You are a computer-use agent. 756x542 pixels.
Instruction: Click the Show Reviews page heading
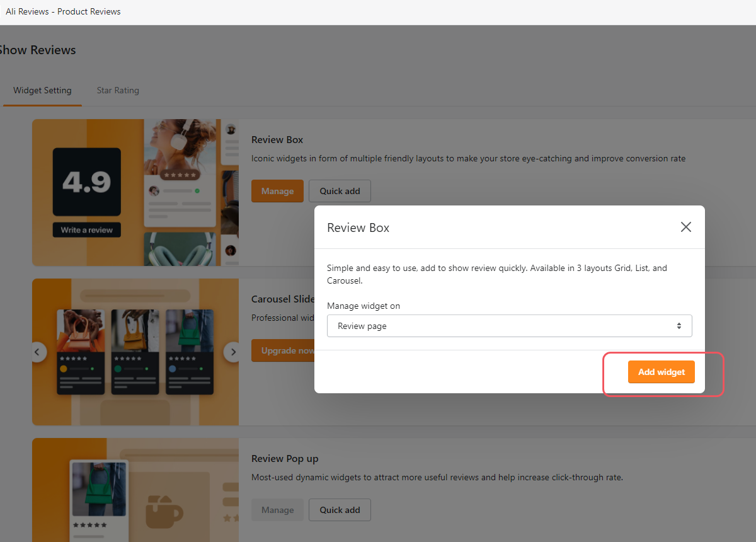click(x=37, y=50)
